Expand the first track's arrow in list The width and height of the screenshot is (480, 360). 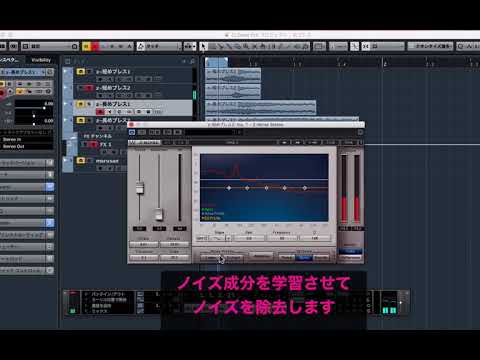tap(65, 71)
